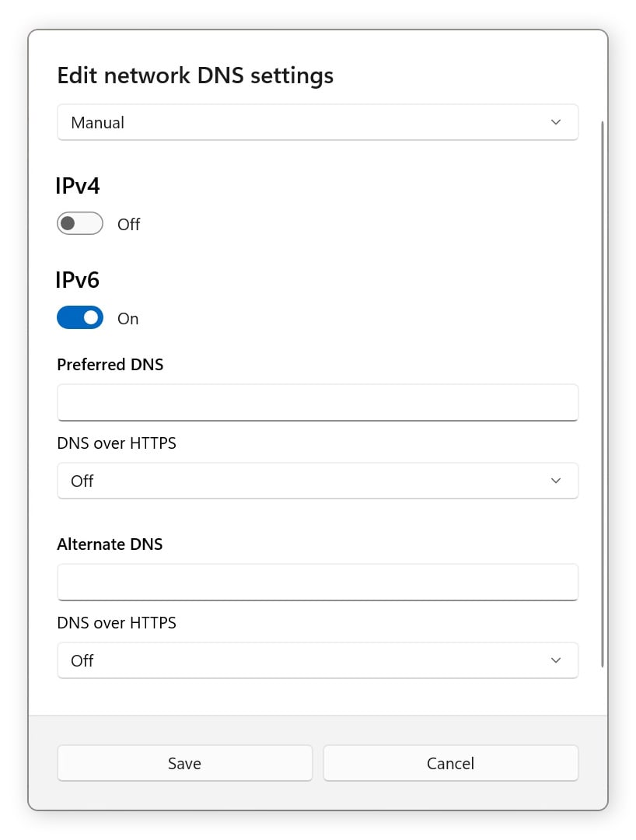Screen dimensions: 636x840
Task: Click the Off label beside the IPv4 switch
Action: pos(128,225)
